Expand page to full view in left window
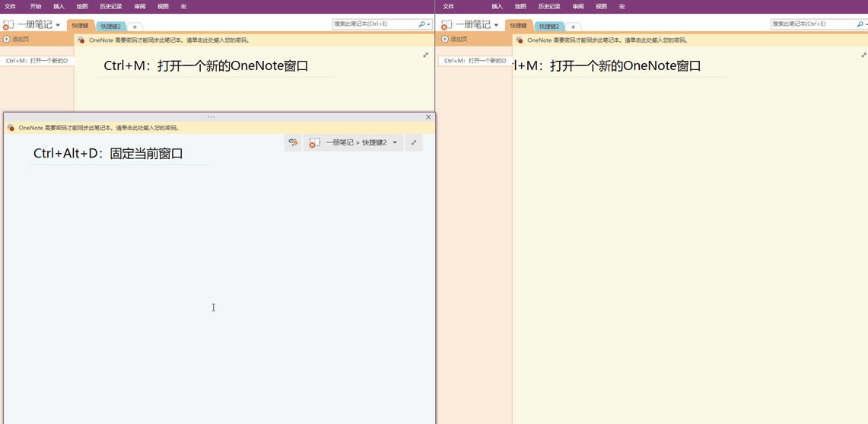The height and width of the screenshot is (424, 868). pos(426,55)
